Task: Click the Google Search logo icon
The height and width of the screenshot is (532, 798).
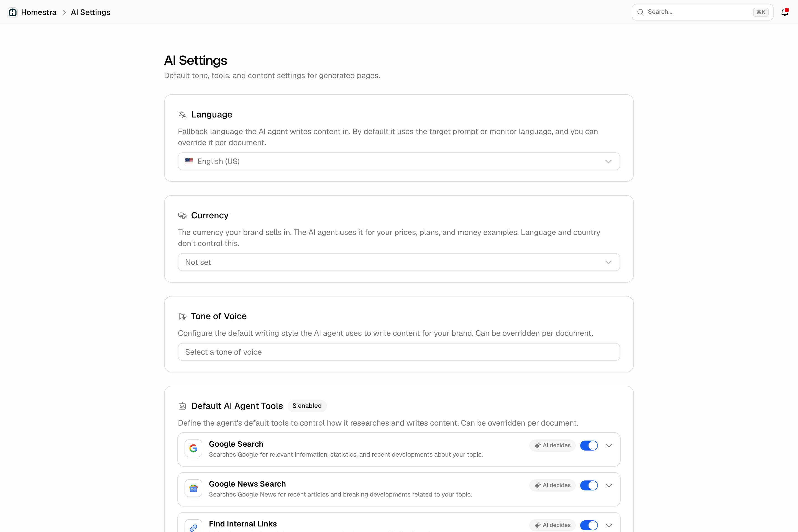Action: pos(193,449)
